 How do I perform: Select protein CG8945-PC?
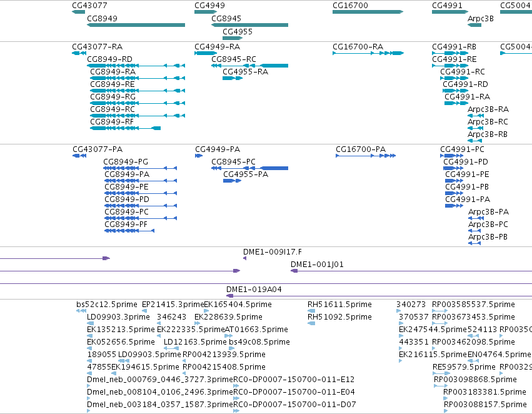click(233, 162)
